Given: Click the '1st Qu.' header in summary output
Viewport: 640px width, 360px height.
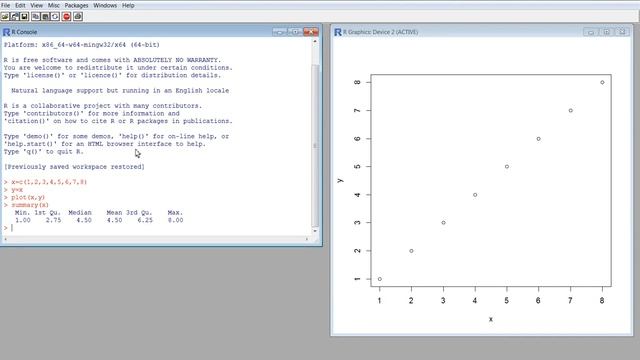Looking at the screenshot, I should (47, 213).
